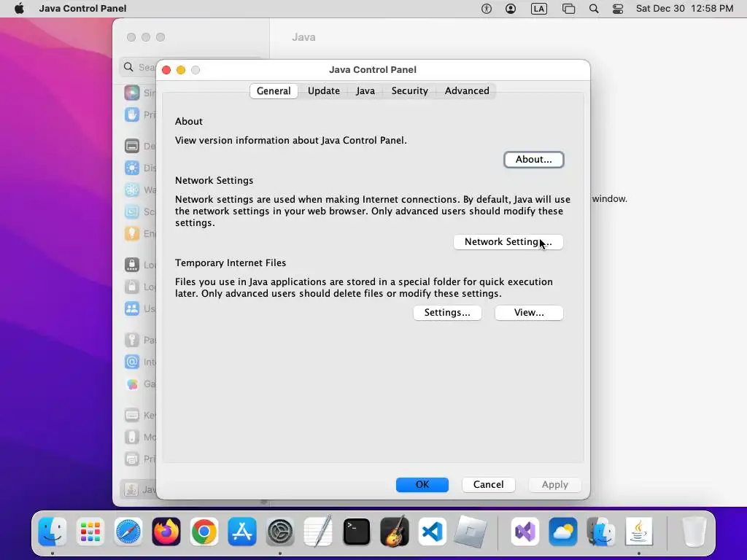
Task: Open the Update tab
Action: [x=323, y=91]
